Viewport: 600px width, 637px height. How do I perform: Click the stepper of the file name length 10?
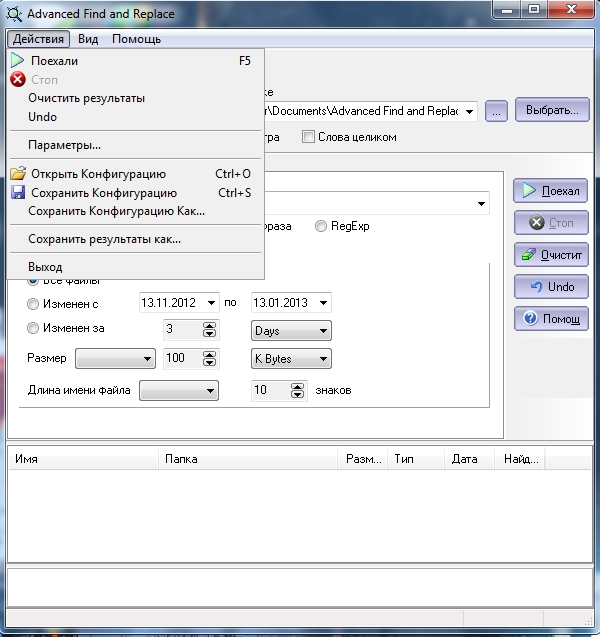297,391
